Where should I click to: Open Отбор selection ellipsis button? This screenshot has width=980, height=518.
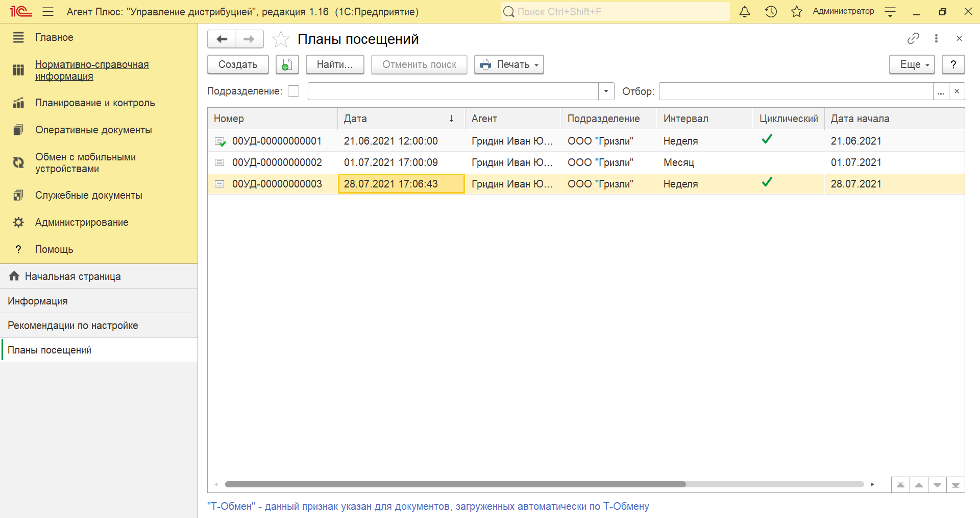[x=941, y=91]
